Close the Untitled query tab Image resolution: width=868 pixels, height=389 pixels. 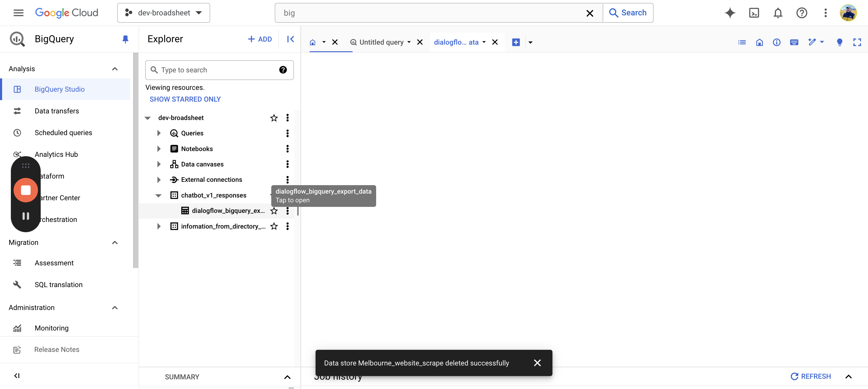420,42
